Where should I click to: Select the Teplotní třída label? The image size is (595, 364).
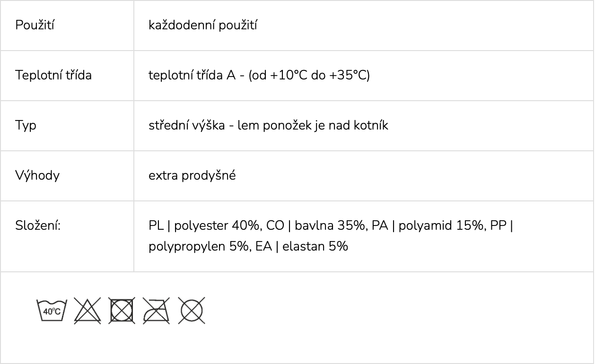click(x=53, y=75)
